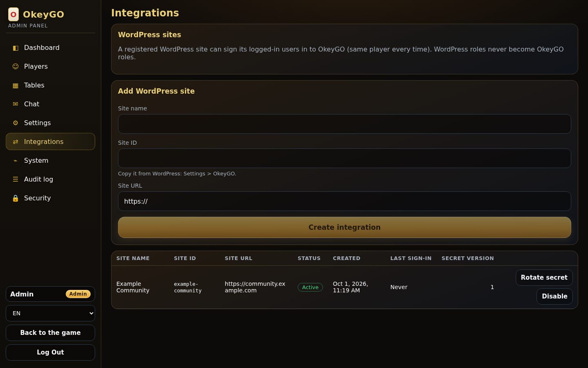Click the Admin role badge

tap(78, 294)
